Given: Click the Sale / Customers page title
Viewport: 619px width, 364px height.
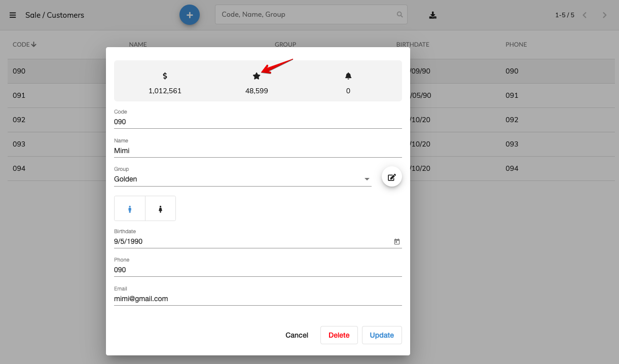Looking at the screenshot, I should 55,15.
